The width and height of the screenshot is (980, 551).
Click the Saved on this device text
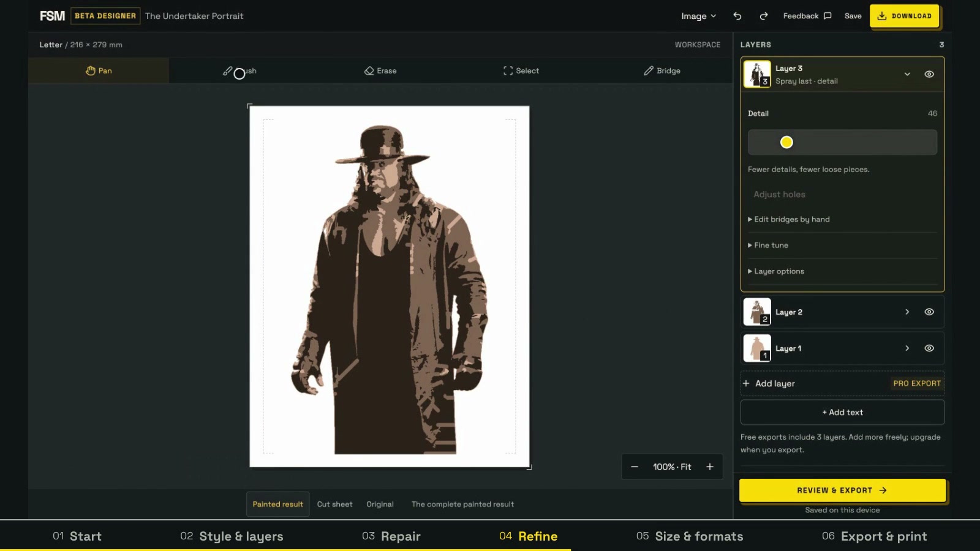click(842, 510)
